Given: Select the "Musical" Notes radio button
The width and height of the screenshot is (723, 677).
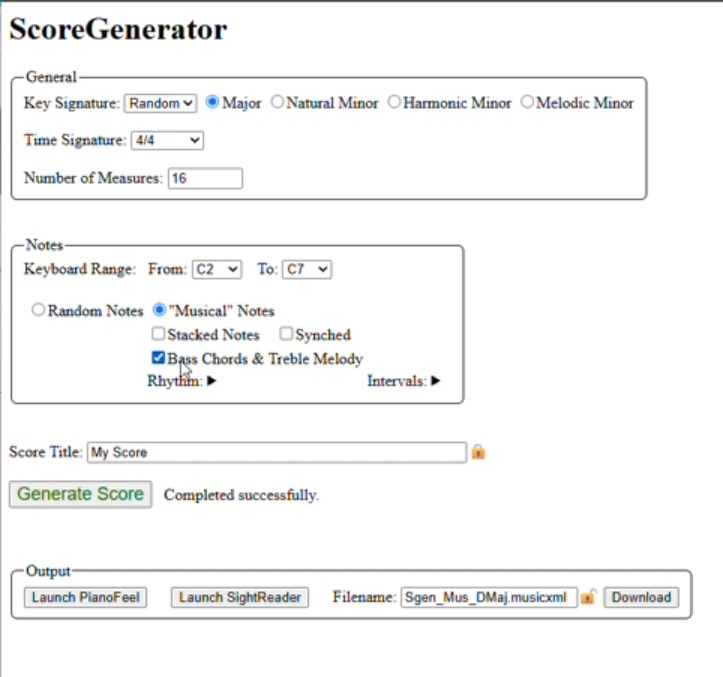Looking at the screenshot, I should [x=159, y=309].
